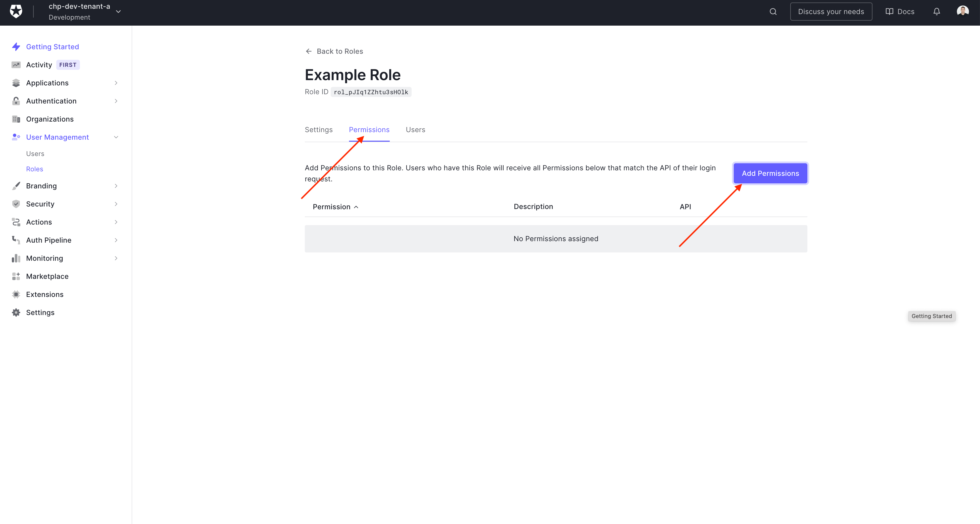The height and width of the screenshot is (524, 980).
Task: Click the Applications icon in sidebar
Action: tap(16, 83)
